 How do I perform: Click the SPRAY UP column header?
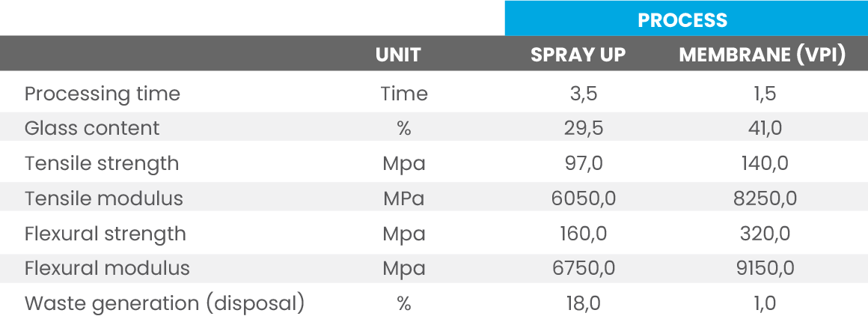click(x=578, y=55)
